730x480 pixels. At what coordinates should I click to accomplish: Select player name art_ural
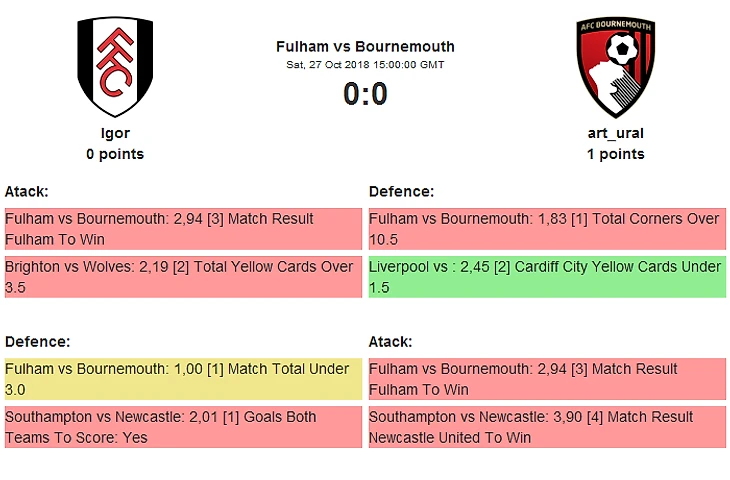[615, 133]
